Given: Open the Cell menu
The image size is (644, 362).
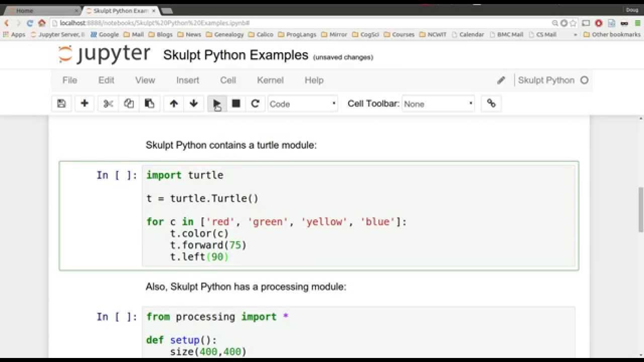Looking at the screenshot, I should click(228, 80).
